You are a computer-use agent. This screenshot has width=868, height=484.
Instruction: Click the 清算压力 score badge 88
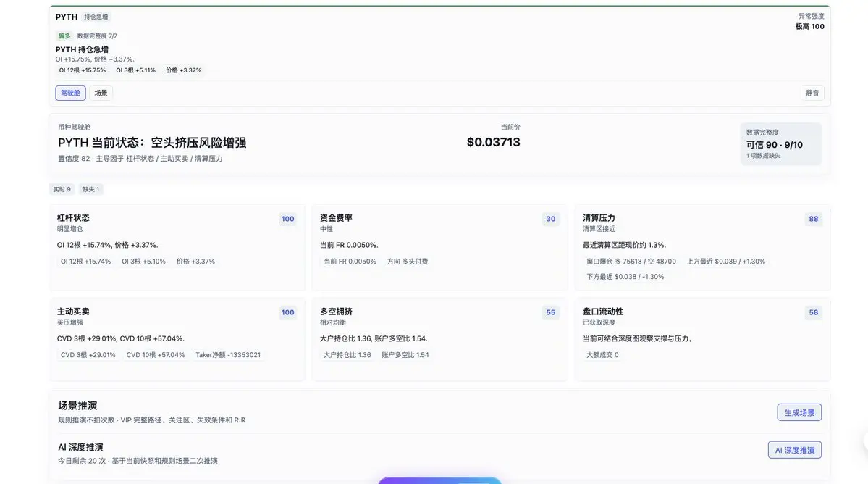813,219
